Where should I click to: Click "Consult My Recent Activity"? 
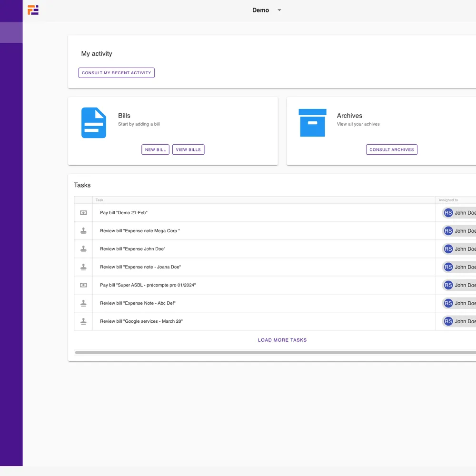116,72
